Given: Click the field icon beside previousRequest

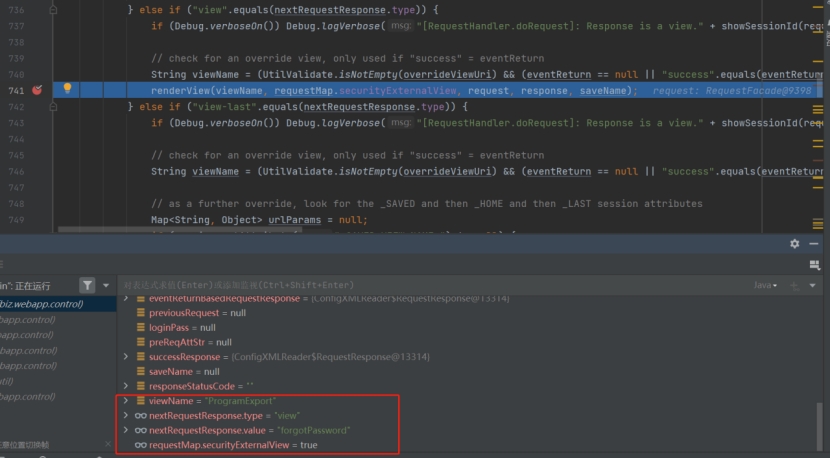Looking at the screenshot, I should click(141, 312).
